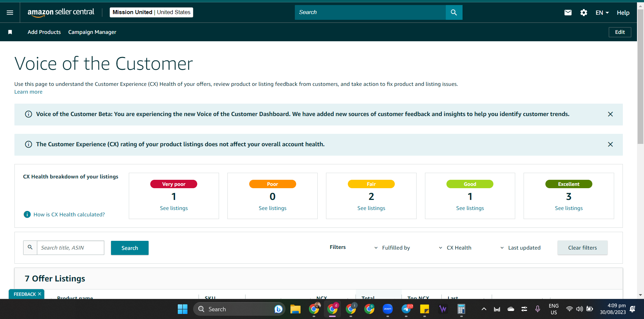
Task: Open the clock showing 4:09 pm
Action: point(613,309)
